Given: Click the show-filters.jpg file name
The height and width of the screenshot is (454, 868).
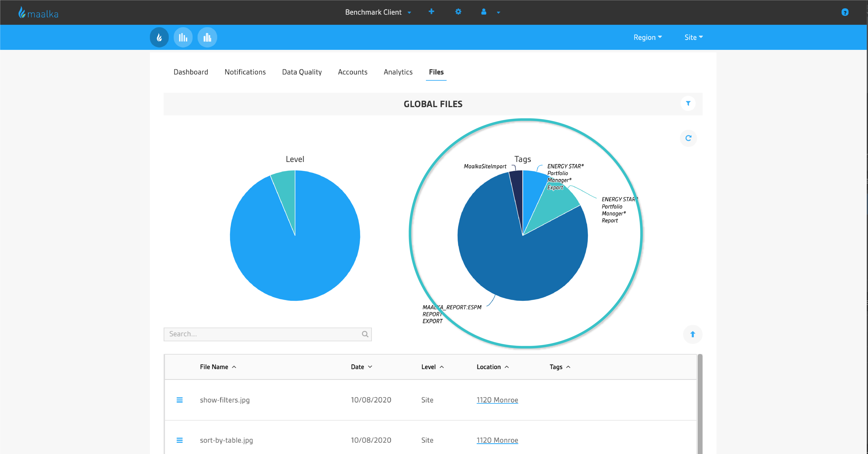Looking at the screenshot, I should [225, 400].
